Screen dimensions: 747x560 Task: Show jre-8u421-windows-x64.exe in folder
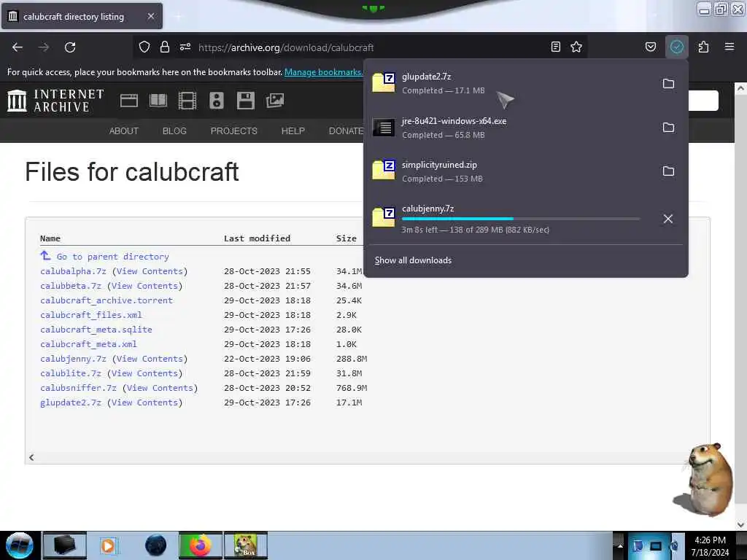pyautogui.click(x=668, y=128)
